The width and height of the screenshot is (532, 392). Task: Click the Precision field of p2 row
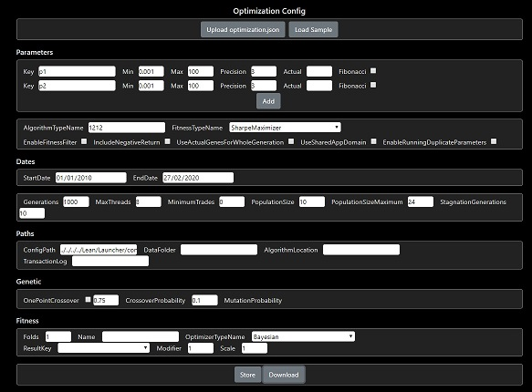tap(264, 86)
